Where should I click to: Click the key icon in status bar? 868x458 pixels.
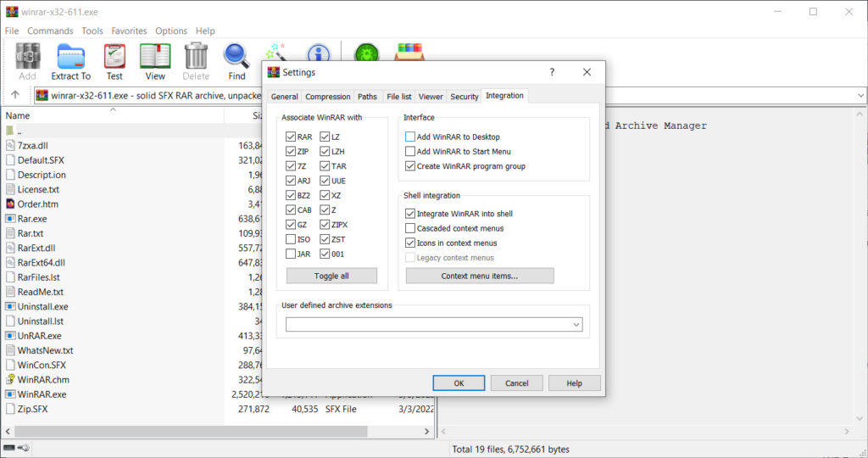(x=23, y=448)
